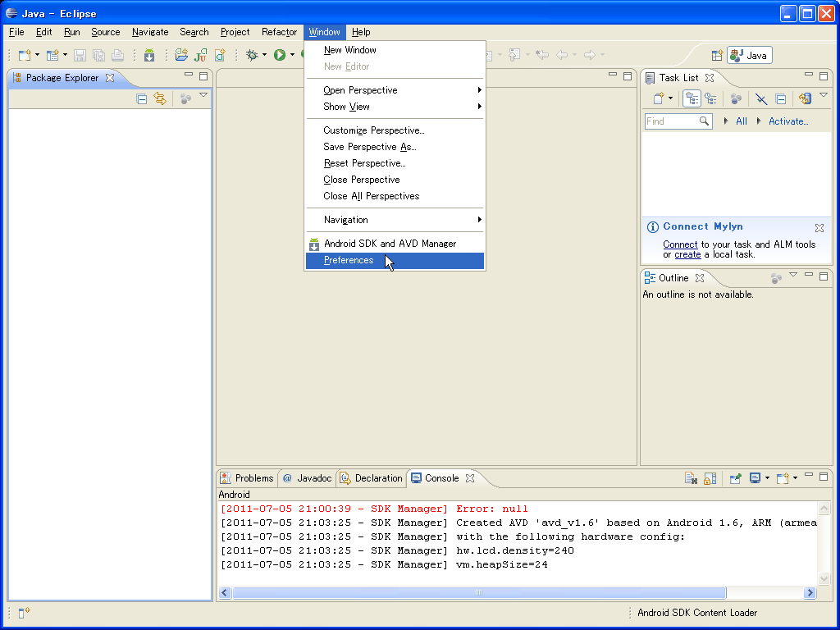Open the Debug dropdown arrow
This screenshot has height=630, width=840.
point(264,55)
